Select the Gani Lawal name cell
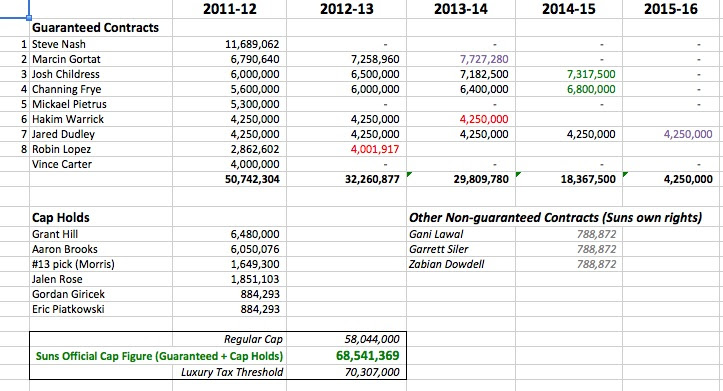 461,234
